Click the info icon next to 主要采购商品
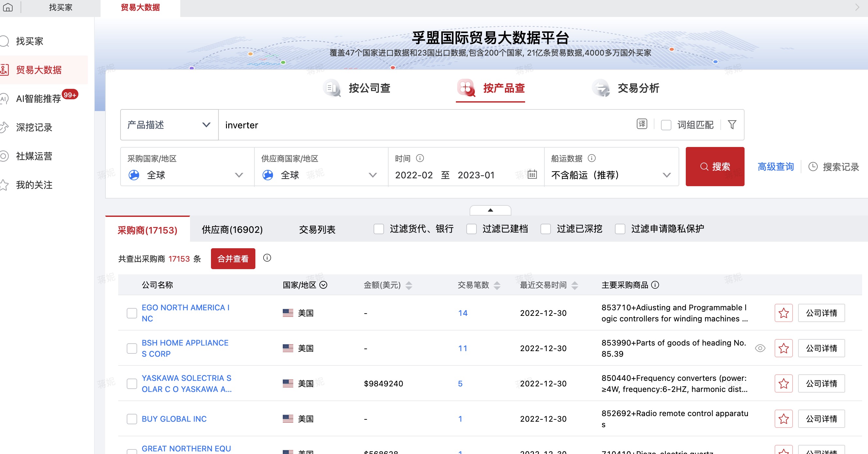868x454 pixels. tap(656, 285)
